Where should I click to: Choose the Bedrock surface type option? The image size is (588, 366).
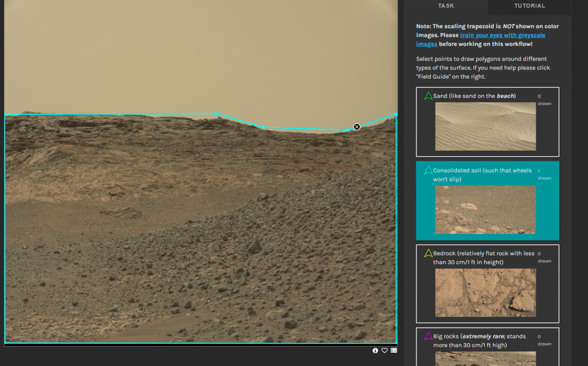(x=487, y=284)
